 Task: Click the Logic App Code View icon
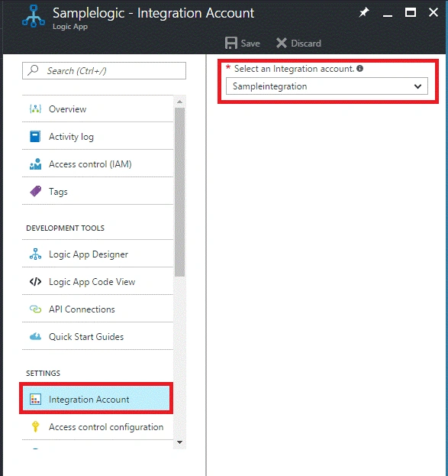(35, 282)
